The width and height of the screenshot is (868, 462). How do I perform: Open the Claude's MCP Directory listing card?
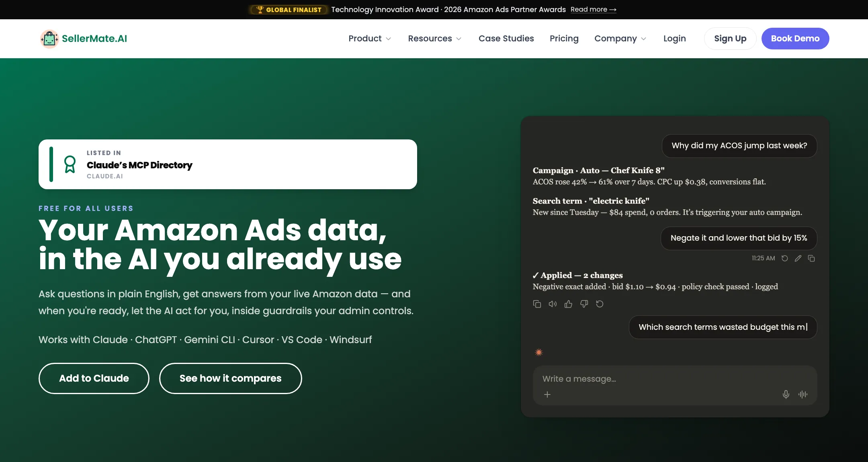(x=228, y=164)
